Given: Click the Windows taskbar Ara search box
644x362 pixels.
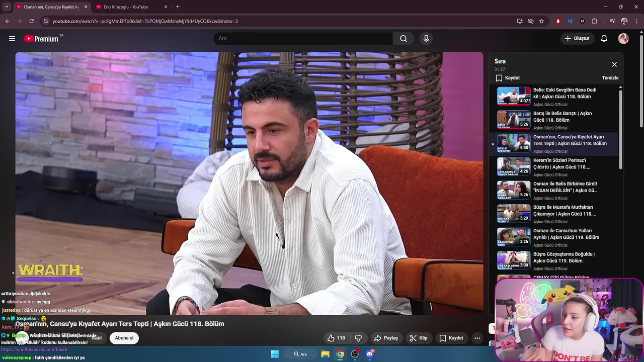Looking at the screenshot, I should pyautogui.click(x=300, y=354).
